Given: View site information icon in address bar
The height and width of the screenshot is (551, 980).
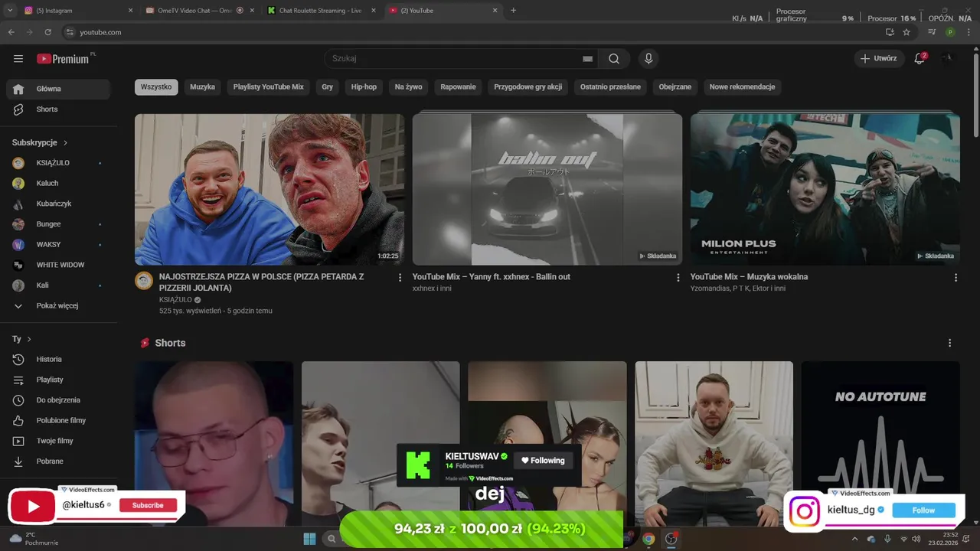Looking at the screenshot, I should (70, 32).
